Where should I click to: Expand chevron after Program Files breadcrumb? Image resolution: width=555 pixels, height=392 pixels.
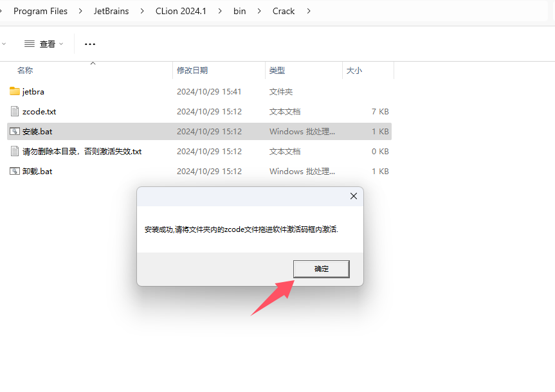(x=80, y=12)
